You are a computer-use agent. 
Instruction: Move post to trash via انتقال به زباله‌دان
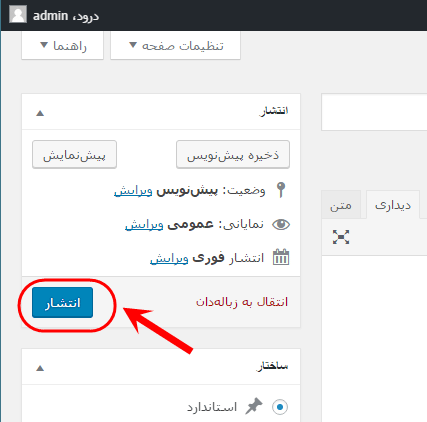(242, 302)
